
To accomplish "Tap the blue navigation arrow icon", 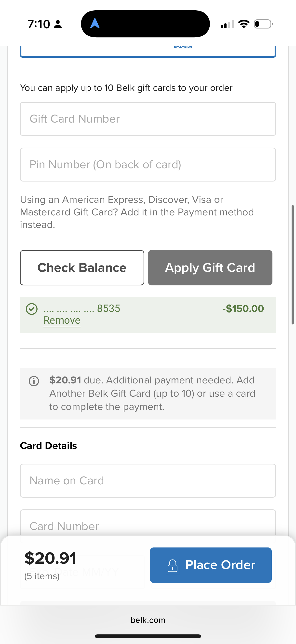I will point(95,24).
